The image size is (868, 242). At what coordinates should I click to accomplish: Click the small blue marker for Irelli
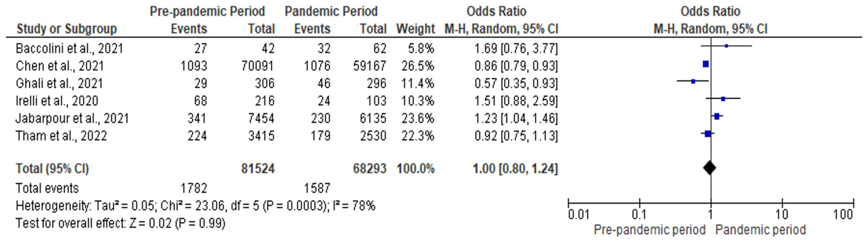723,99
